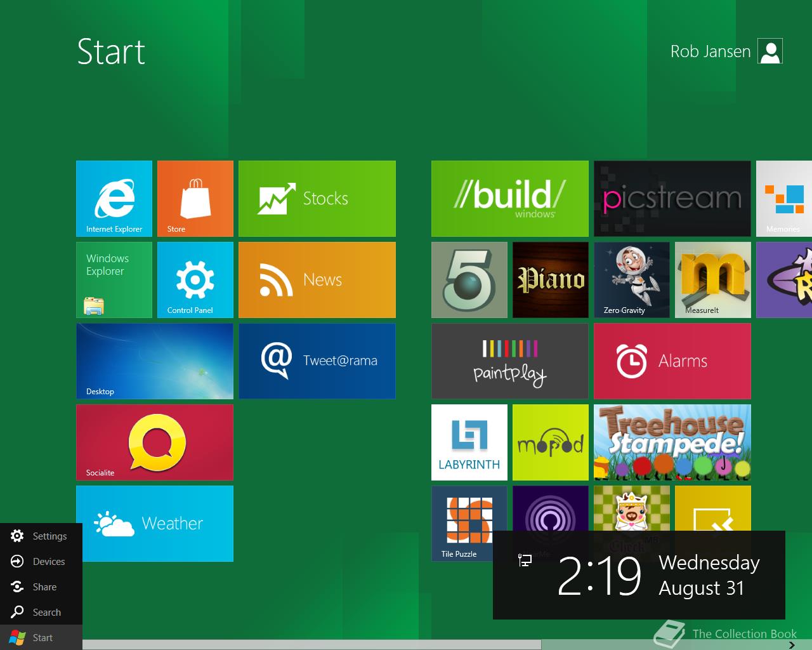Open the tile showing number 5
Screen dimensions: 812x650
coord(469,280)
